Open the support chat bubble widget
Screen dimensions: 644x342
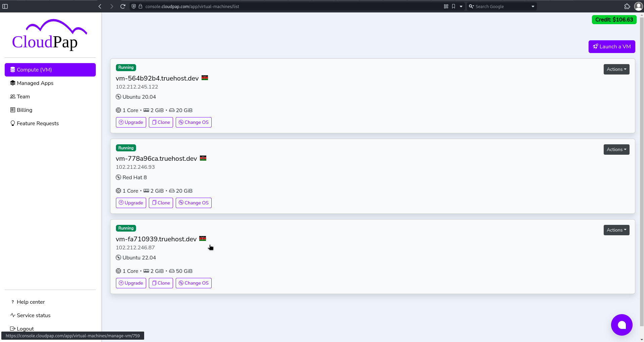tap(621, 325)
